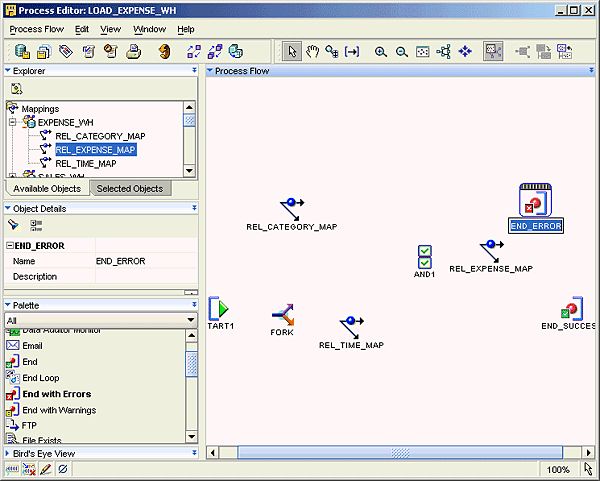Click the Explorer panel document search icon
This screenshot has width=600, height=481.
click(16, 89)
